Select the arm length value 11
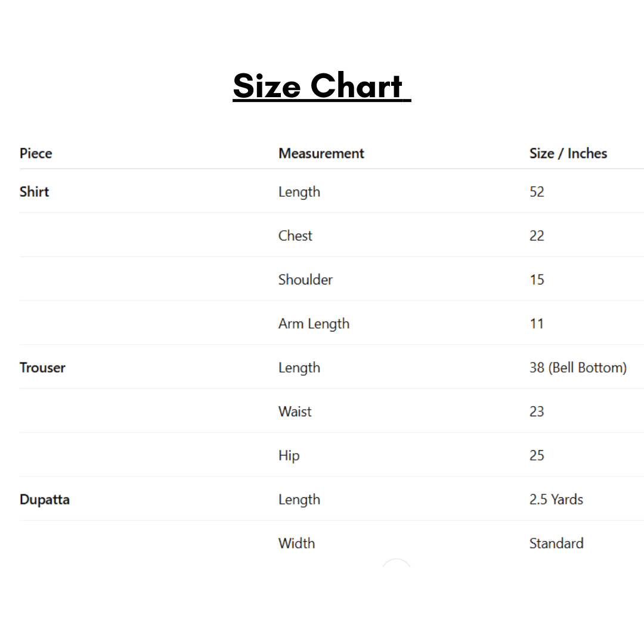This screenshot has height=644, width=644. [x=537, y=324]
